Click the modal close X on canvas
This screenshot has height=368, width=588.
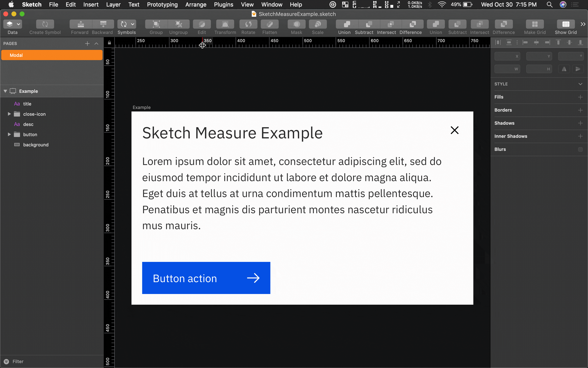[455, 130]
